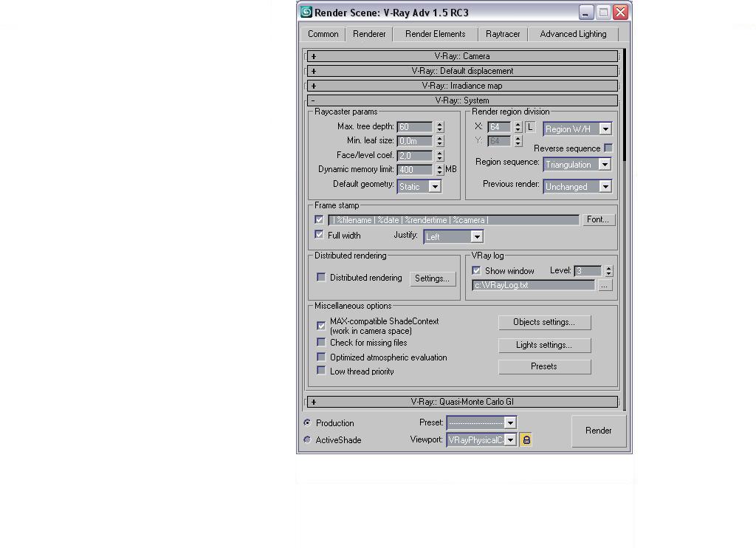Toggle MAX-compatible ShadeContext checkbox
Image resolution: width=756 pixels, height=548 pixels.
(x=320, y=326)
